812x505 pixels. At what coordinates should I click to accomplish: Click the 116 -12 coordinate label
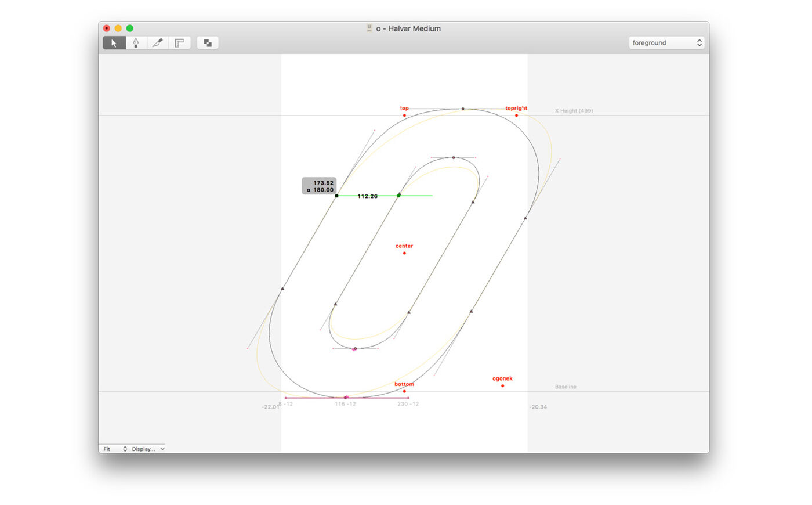[345, 404]
